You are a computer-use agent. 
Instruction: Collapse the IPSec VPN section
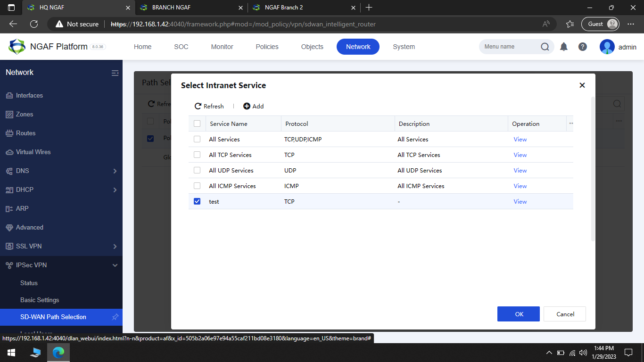(x=115, y=265)
